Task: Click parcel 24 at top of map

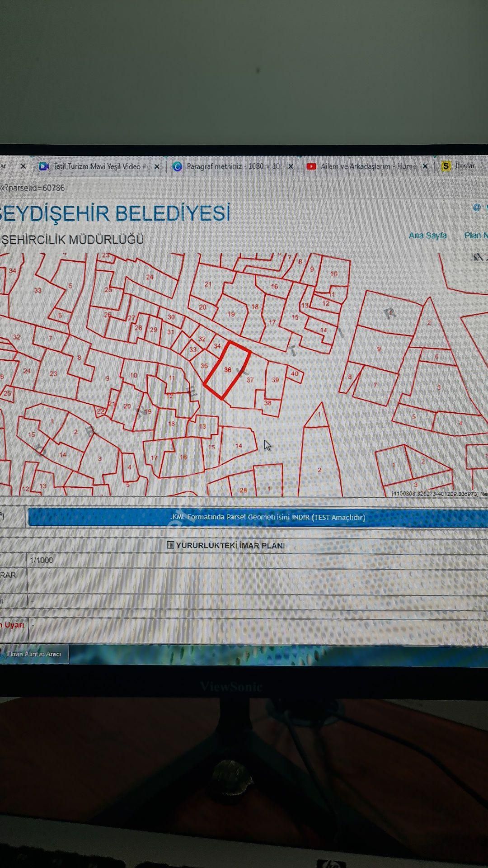Action: [150, 277]
